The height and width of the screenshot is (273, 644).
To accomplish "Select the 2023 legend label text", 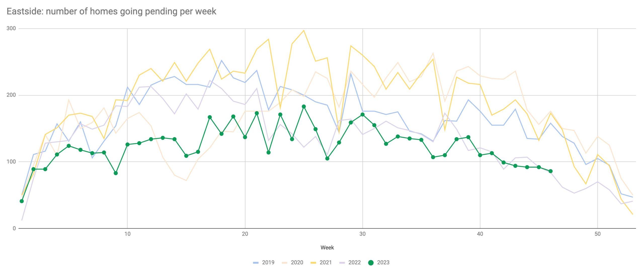I will pos(383,263).
